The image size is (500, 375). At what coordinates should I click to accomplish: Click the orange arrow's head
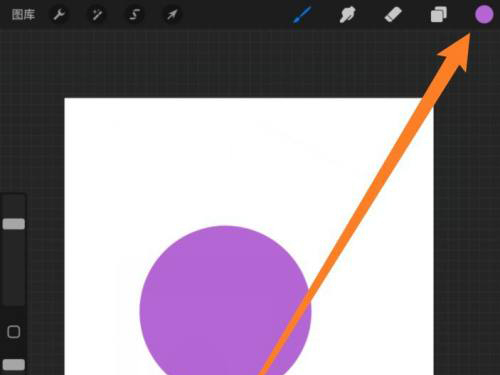pyautogui.click(x=456, y=50)
